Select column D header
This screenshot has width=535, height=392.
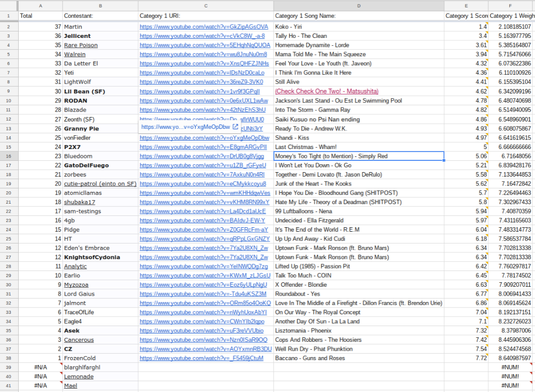click(x=359, y=6)
